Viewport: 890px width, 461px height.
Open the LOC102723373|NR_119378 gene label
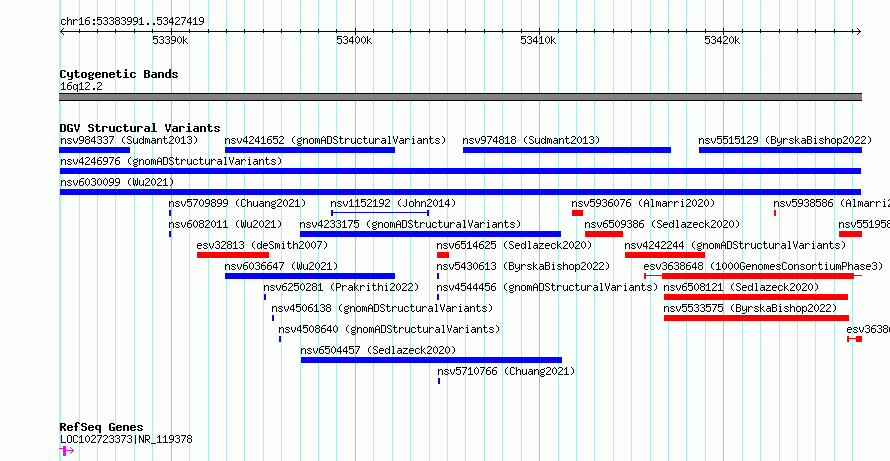click(x=126, y=439)
